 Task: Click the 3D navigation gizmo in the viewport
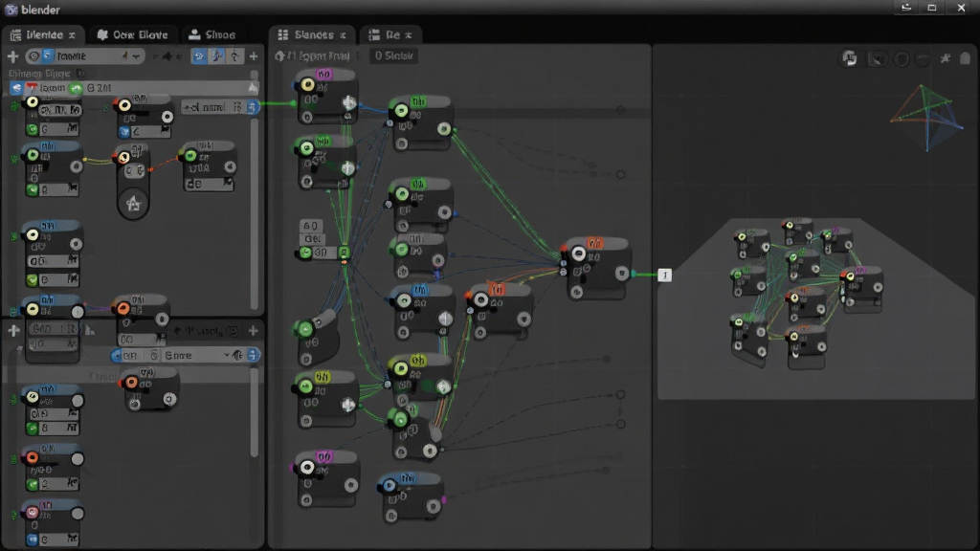tap(926, 117)
